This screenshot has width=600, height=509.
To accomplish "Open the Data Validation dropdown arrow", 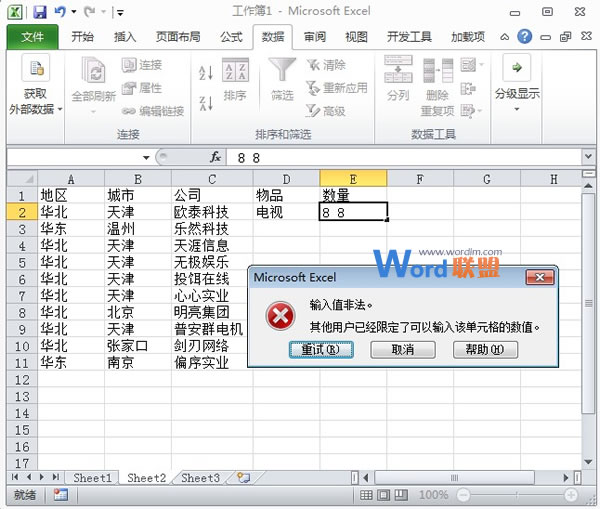I will click(x=481, y=65).
